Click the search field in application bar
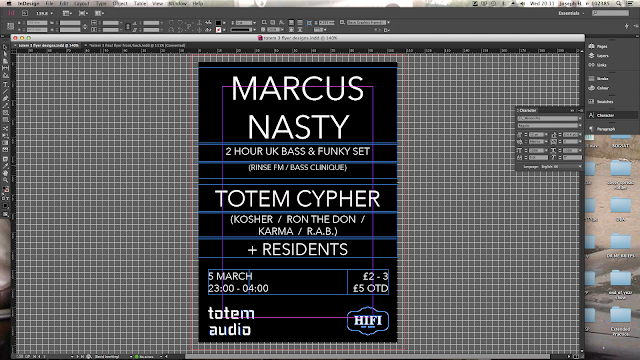Screen dimensions: 640x360 click(x=611, y=13)
